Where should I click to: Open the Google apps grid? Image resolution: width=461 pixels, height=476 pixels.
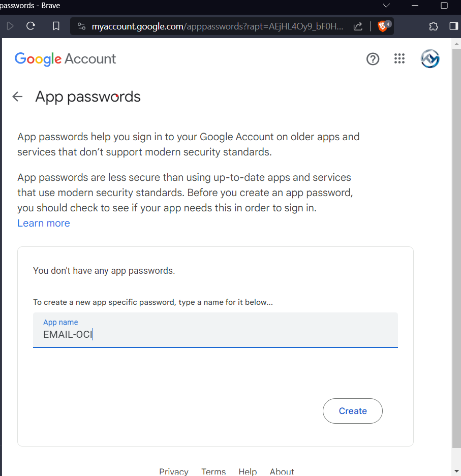(x=399, y=59)
